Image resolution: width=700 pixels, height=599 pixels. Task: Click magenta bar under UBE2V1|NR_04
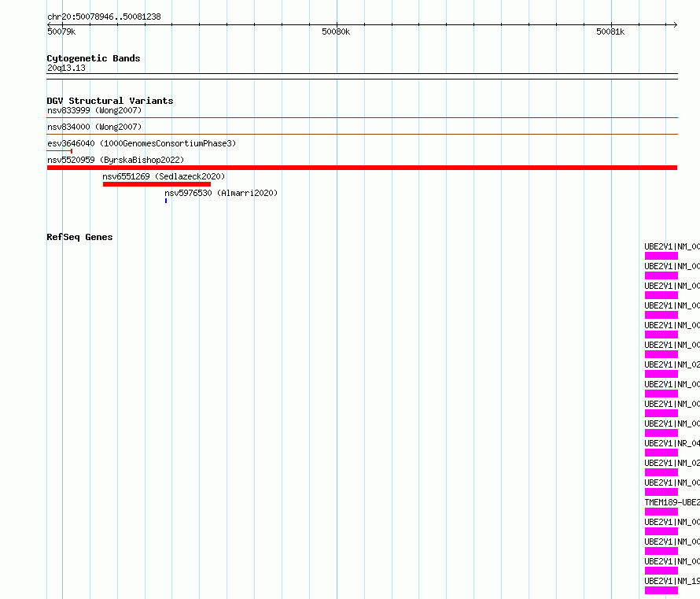(x=661, y=453)
